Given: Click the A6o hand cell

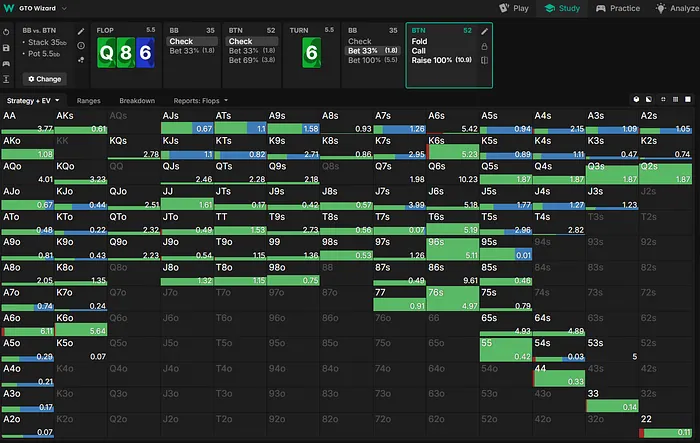Looking at the screenshot, I should click(x=28, y=324).
